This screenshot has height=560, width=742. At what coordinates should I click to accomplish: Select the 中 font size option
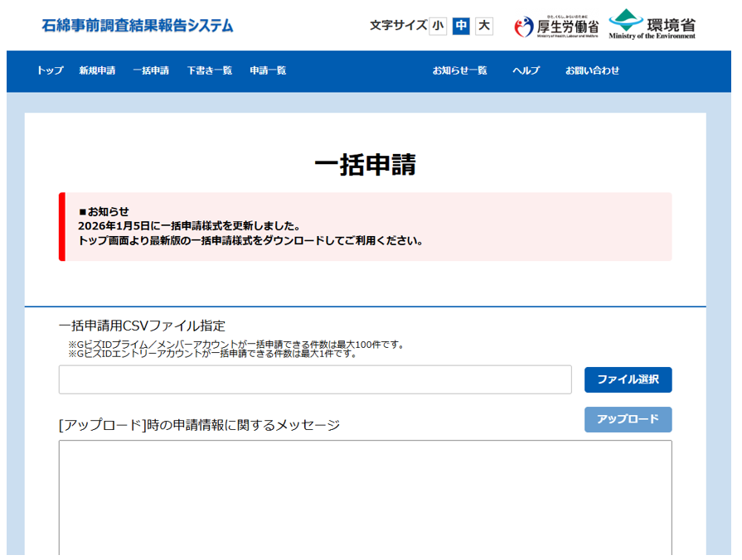click(461, 26)
